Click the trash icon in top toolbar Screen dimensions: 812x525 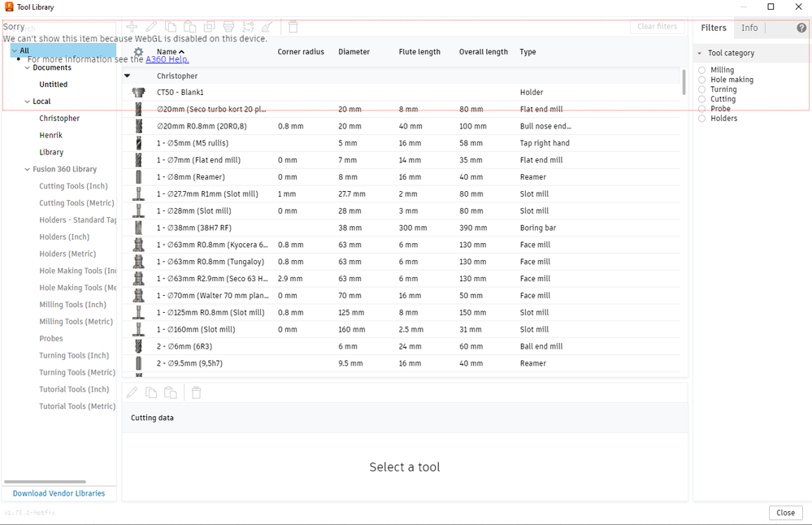coord(293,26)
